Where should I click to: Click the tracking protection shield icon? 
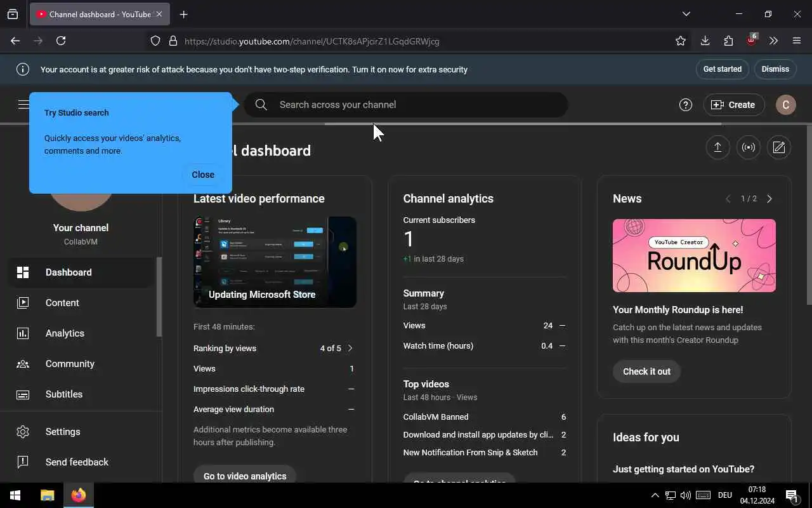pos(155,41)
